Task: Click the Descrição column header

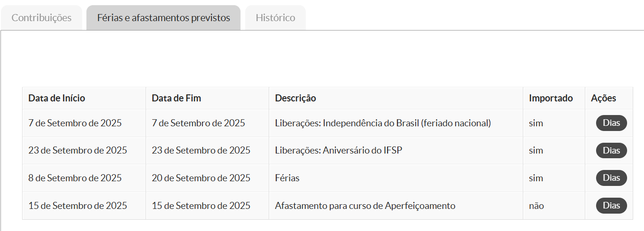Action: (x=295, y=98)
